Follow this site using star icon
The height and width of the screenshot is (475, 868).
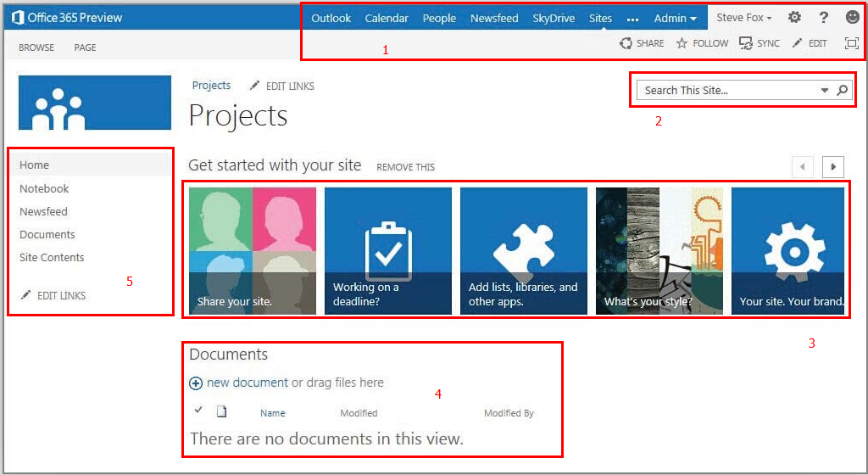[x=682, y=43]
